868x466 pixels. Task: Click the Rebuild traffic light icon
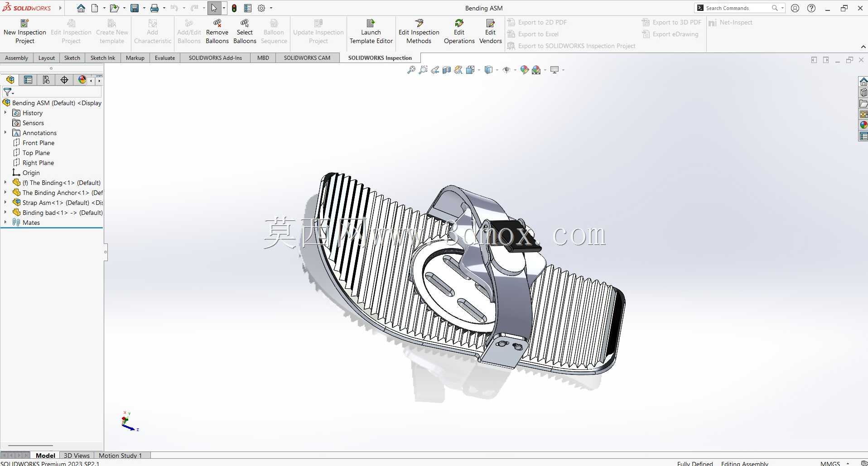click(x=234, y=8)
